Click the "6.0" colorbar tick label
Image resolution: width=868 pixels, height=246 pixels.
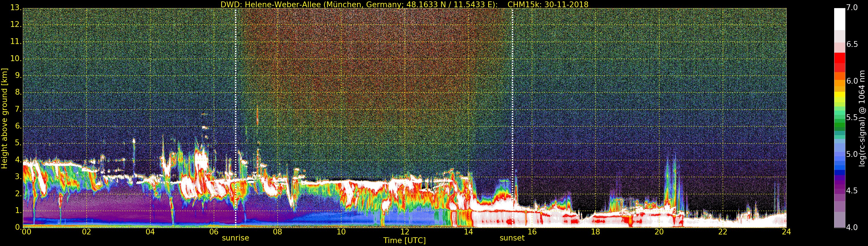852,81
